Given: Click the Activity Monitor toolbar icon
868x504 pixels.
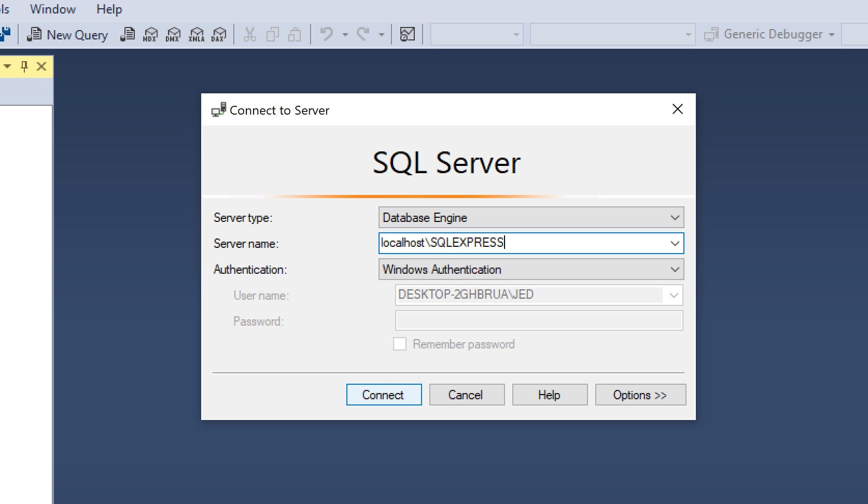Looking at the screenshot, I should pyautogui.click(x=408, y=34).
